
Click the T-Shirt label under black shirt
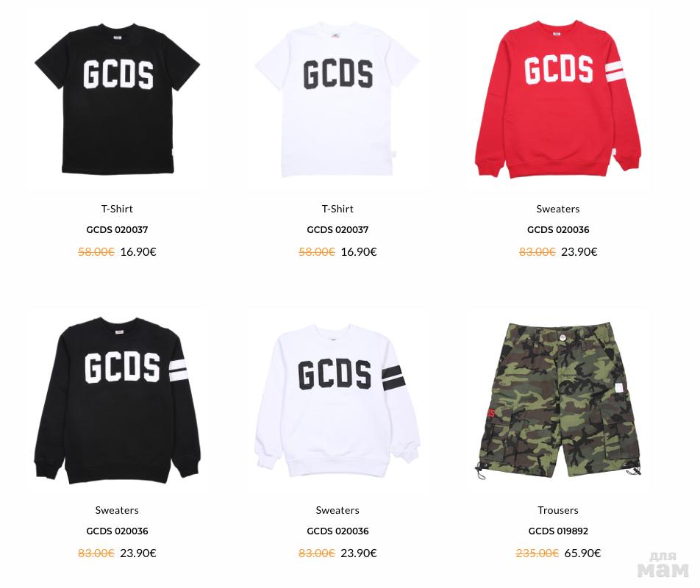[117, 209]
